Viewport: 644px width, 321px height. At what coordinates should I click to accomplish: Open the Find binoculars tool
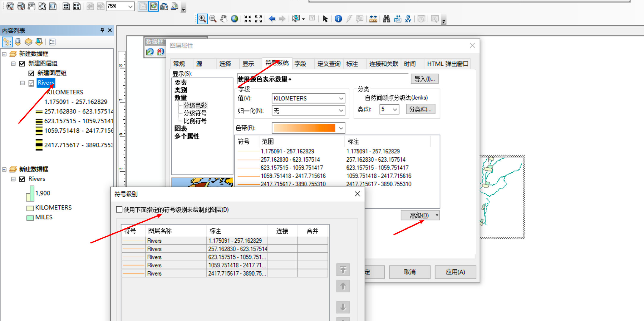tap(386, 19)
